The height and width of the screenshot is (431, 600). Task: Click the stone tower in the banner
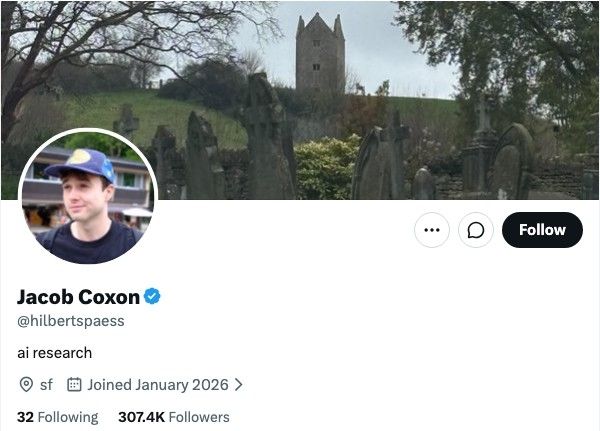(320, 54)
